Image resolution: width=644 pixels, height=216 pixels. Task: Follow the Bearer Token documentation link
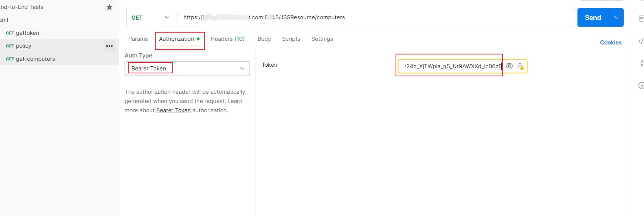tap(173, 110)
